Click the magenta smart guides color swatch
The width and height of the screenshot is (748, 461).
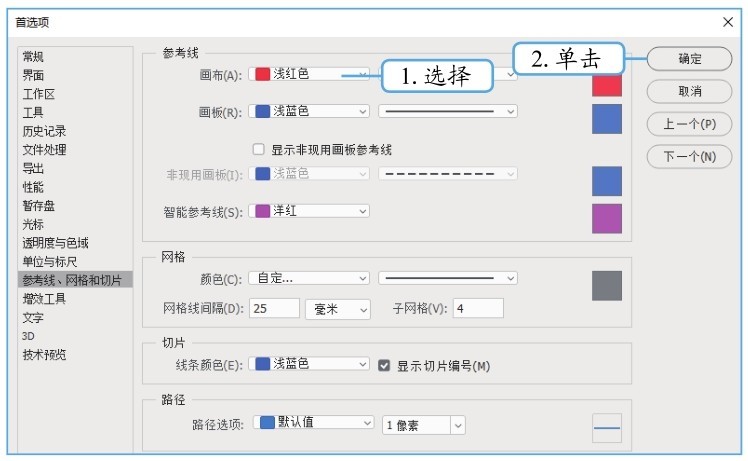point(606,218)
